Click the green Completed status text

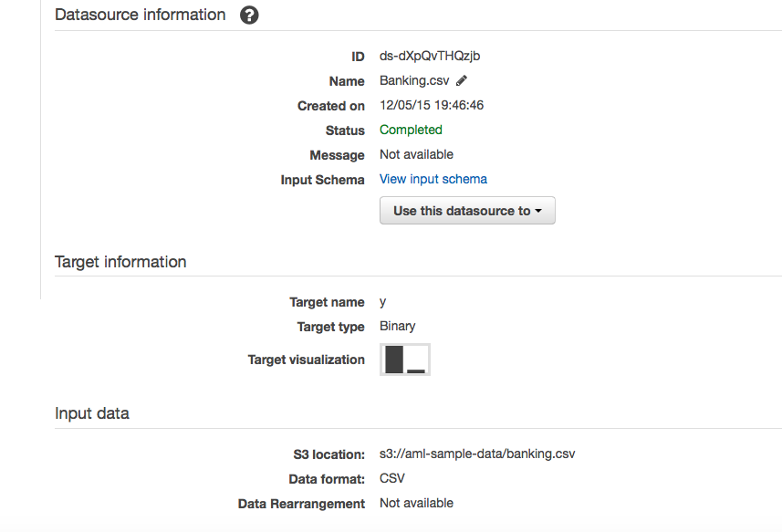click(x=411, y=130)
